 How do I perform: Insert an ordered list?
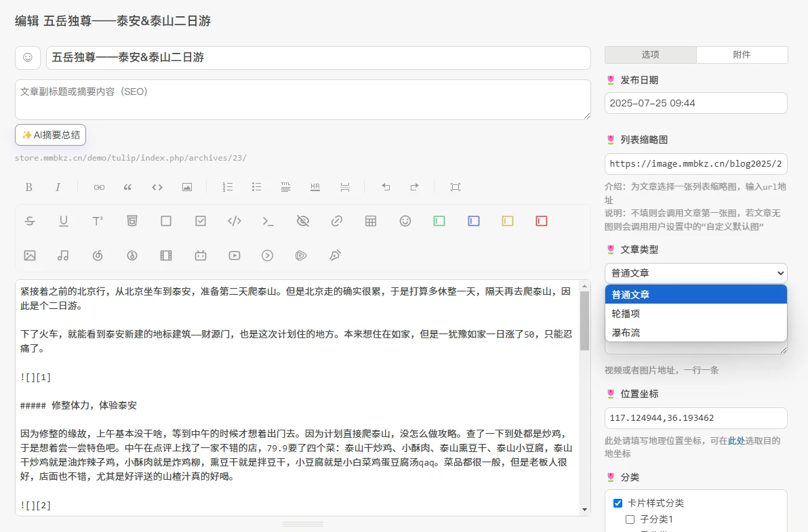coord(228,187)
